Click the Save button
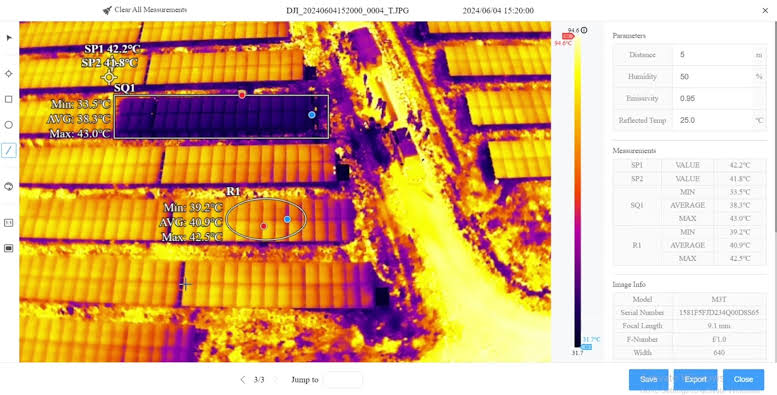The height and width of the screenshot is (395, 777). (649, 379)
